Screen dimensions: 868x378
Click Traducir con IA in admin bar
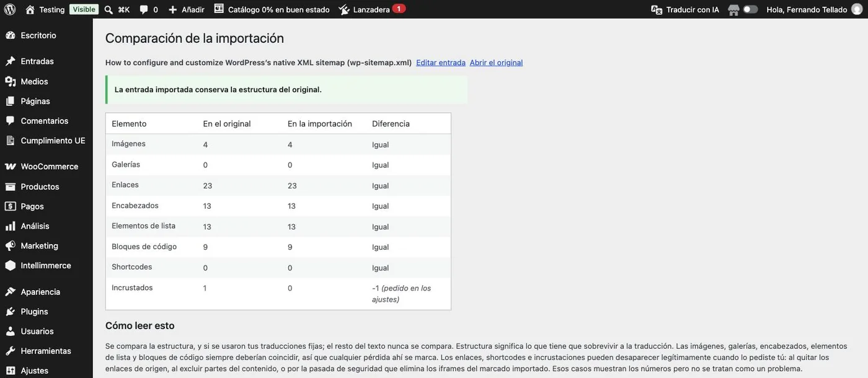coord(693,9)
